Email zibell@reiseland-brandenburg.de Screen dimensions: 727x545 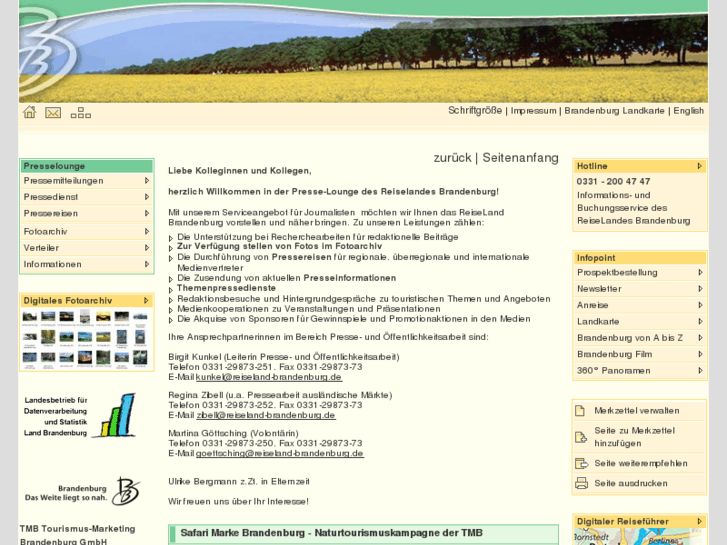click(x=266, y=415)
